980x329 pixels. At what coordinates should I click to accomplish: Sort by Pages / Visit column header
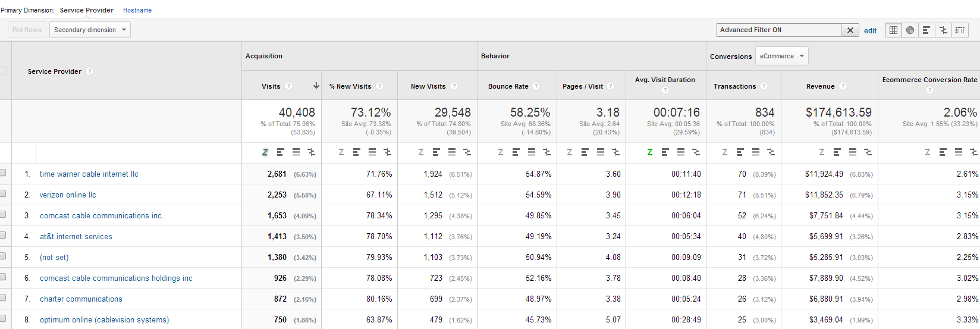click(583, 86)
